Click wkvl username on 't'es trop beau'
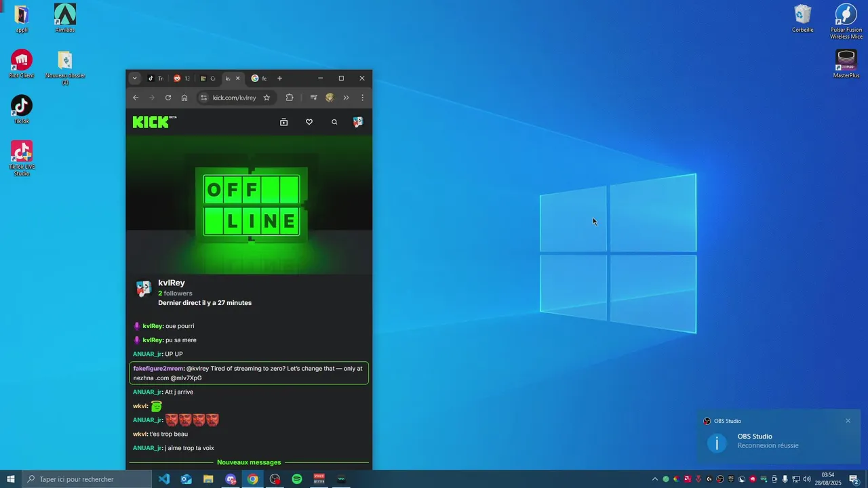Image resolution: width=868 pixels, height=488 pixels. click(x=140, y=434)
